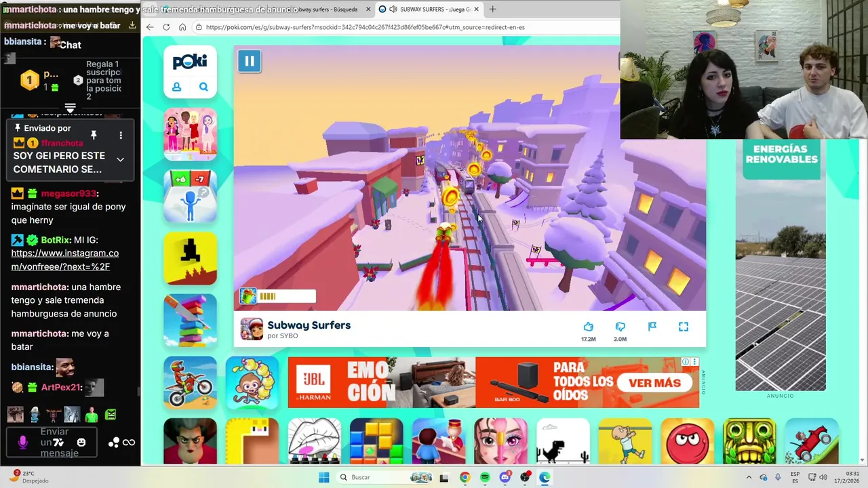
Task: Open the colorful stacked blocks game tile
Action: [190, 320]
